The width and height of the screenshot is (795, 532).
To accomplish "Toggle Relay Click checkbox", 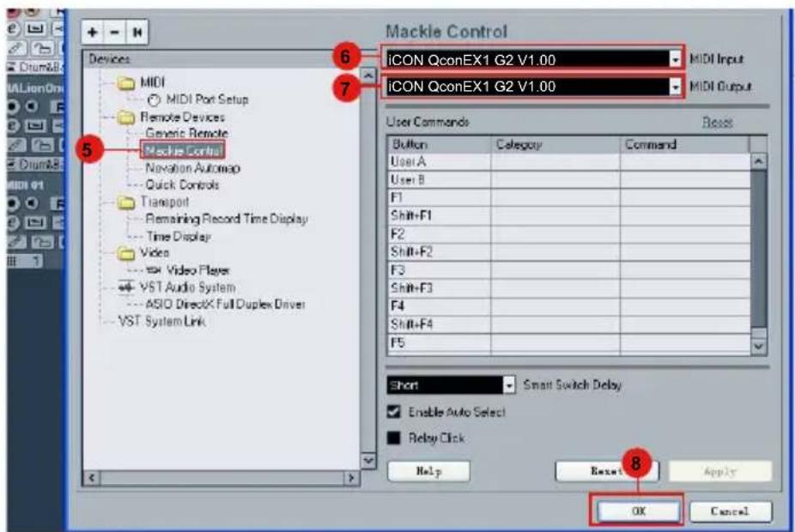I will [394, 438].
